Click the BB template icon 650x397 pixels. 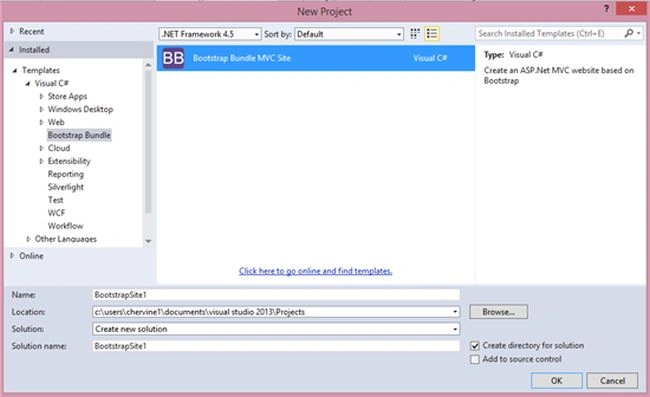173,58
